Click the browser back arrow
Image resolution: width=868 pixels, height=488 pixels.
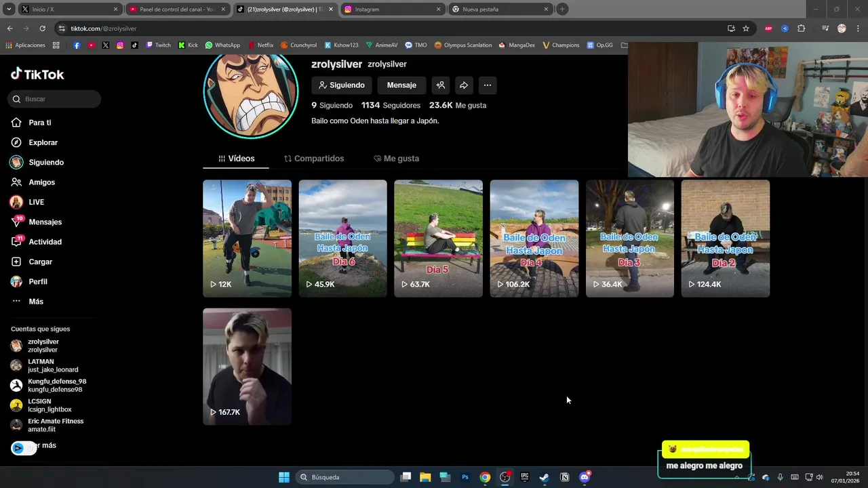9,28
